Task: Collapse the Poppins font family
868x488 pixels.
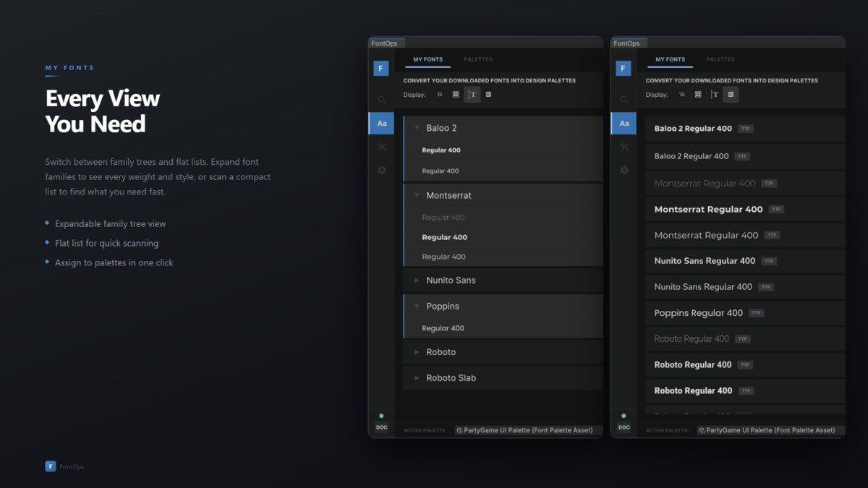Action: [417, 307]
